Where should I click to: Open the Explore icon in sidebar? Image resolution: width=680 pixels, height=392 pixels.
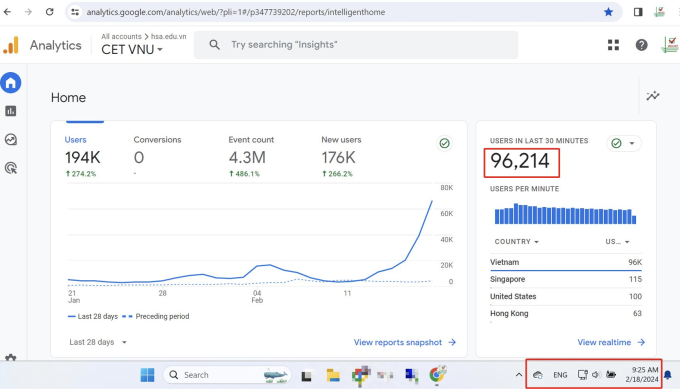coord(11,140)
